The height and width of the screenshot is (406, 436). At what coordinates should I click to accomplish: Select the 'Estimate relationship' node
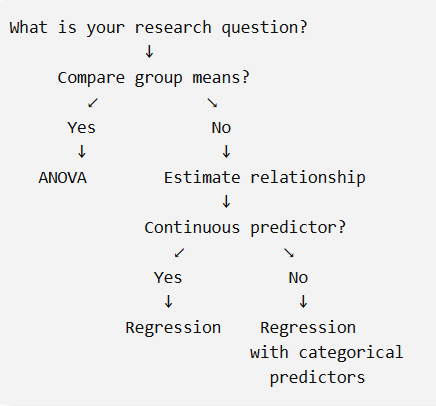click(x=265, y=178)
